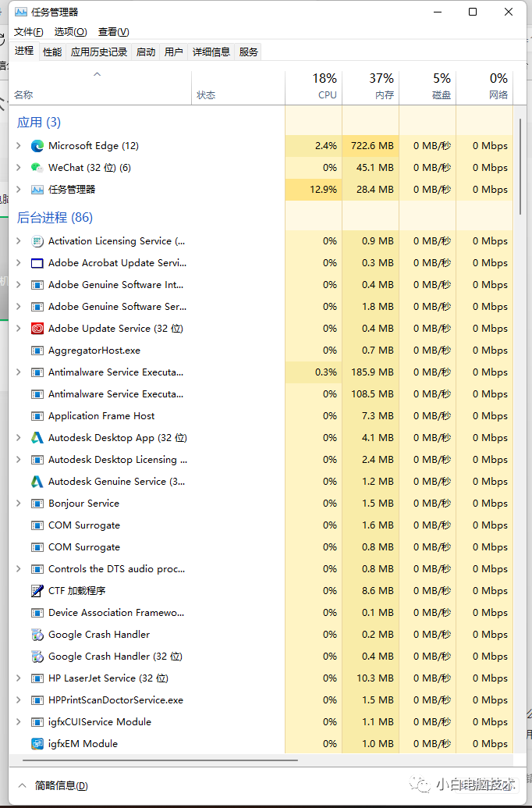Click igfxEM Module icon

[37, 743]
